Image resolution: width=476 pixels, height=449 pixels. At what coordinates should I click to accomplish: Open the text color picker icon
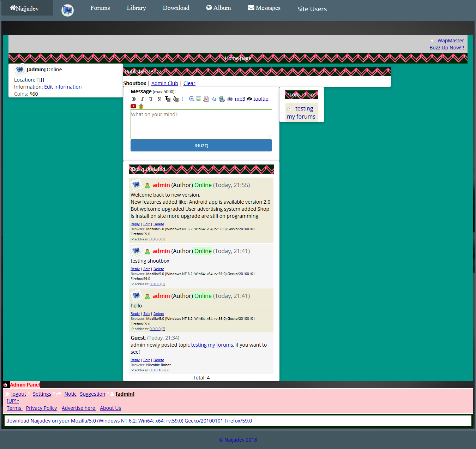coord(168,99)
